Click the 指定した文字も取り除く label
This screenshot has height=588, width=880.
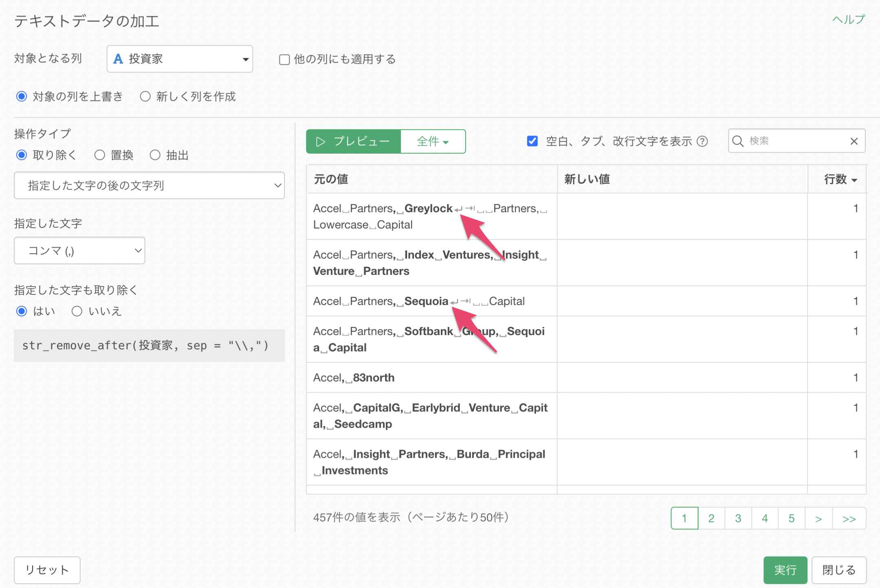tap(76, 290)
